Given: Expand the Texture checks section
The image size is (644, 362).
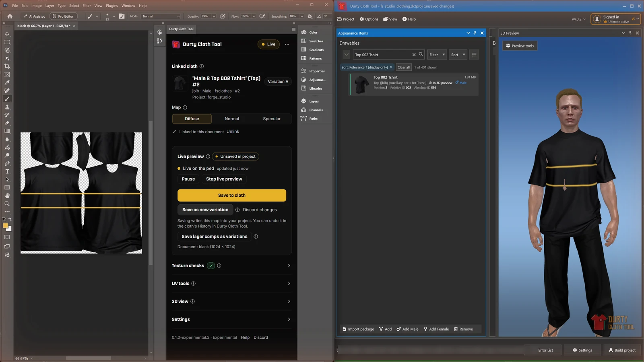Looking at the screenshot, I should tap(231, 265).
